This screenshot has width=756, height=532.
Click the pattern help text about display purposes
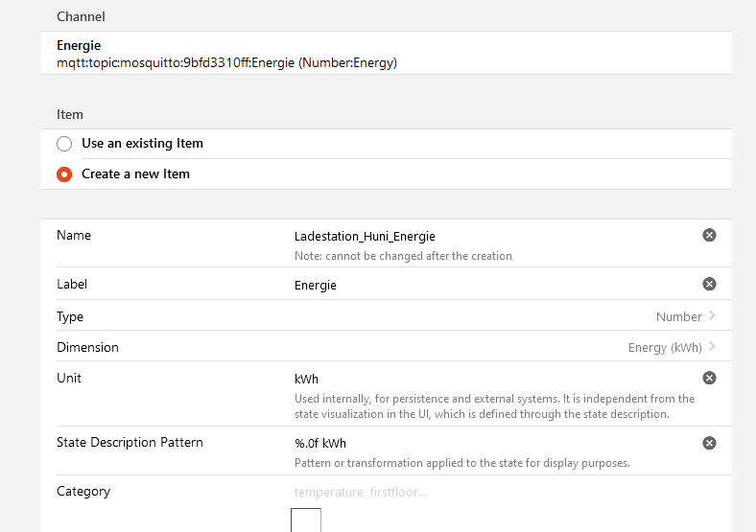pyautogui.click(x=461, y=463)
